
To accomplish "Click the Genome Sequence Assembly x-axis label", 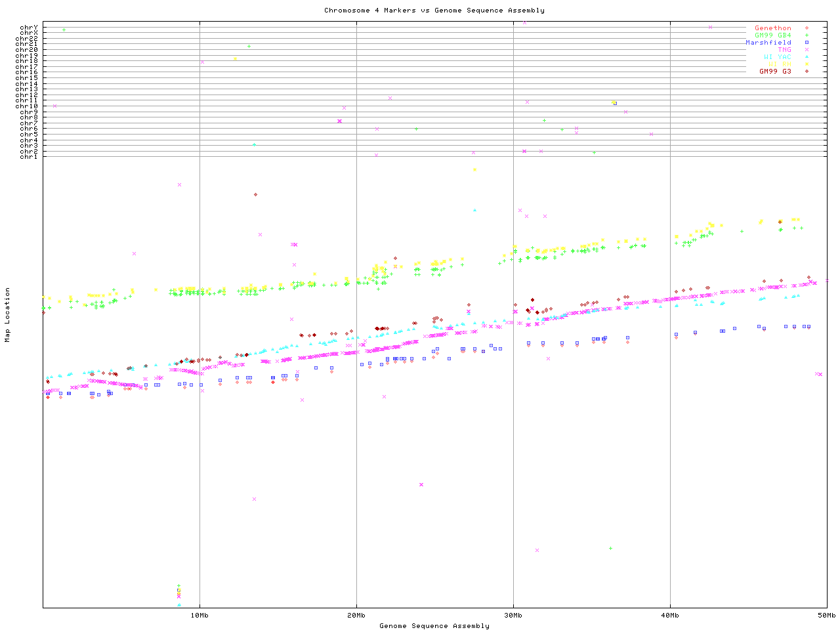I will click(434, 626).
